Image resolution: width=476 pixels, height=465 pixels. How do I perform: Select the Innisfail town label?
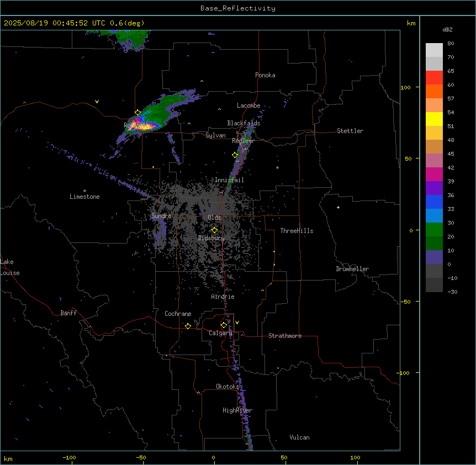point(229,180)
